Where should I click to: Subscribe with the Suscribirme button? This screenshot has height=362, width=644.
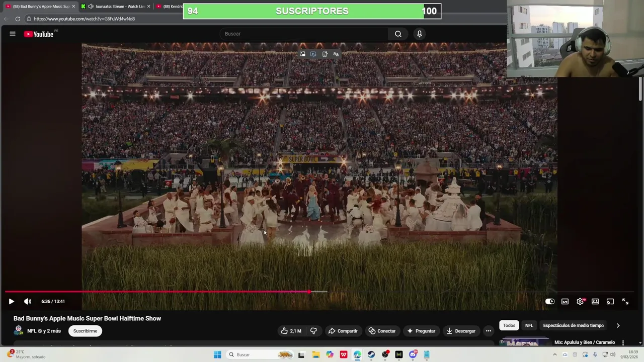click(85, 331)
